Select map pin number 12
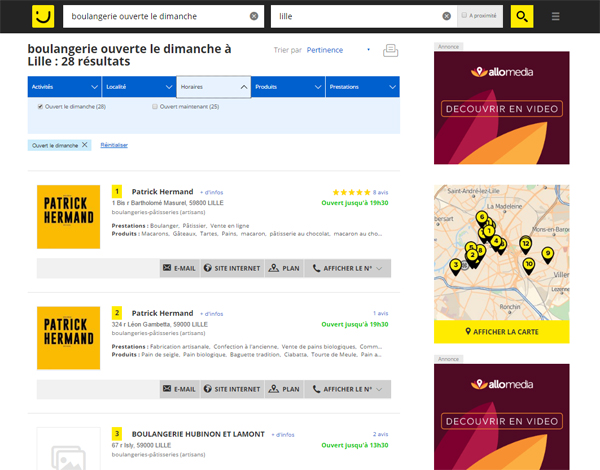The height and width of the screenshot is (470, 600). pos(526,245)
